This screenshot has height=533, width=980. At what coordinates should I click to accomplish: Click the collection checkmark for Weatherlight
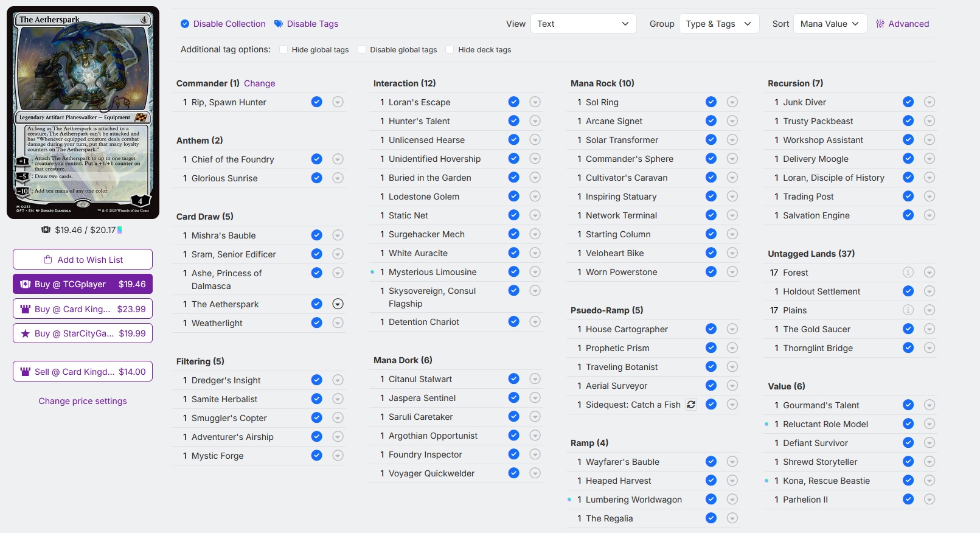317,323
